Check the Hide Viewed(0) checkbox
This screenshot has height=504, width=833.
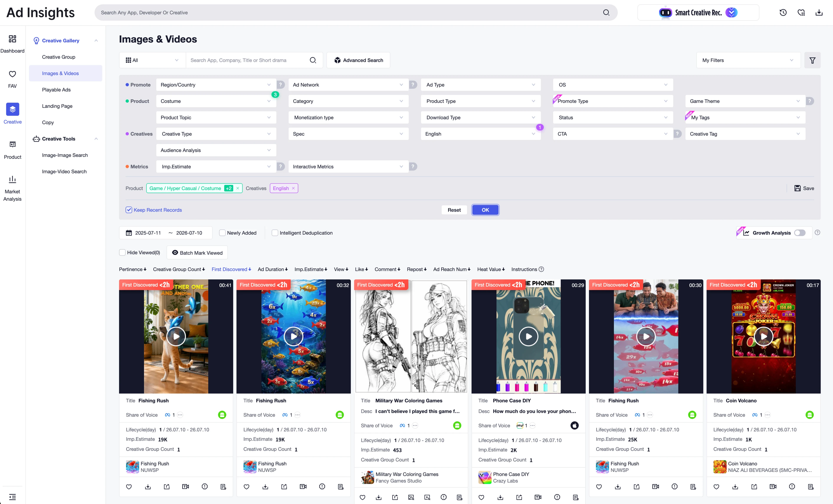[x=122, y=253]
